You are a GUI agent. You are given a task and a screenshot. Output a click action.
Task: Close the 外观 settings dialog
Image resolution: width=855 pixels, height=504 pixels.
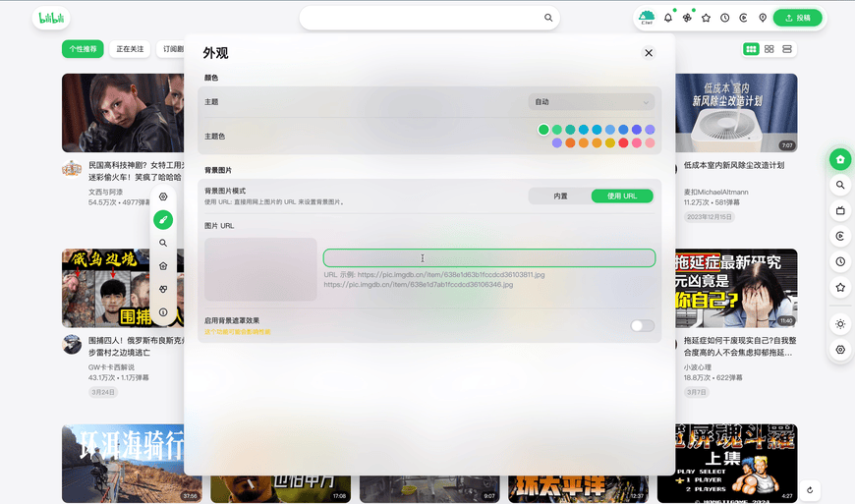pos(649,53)
